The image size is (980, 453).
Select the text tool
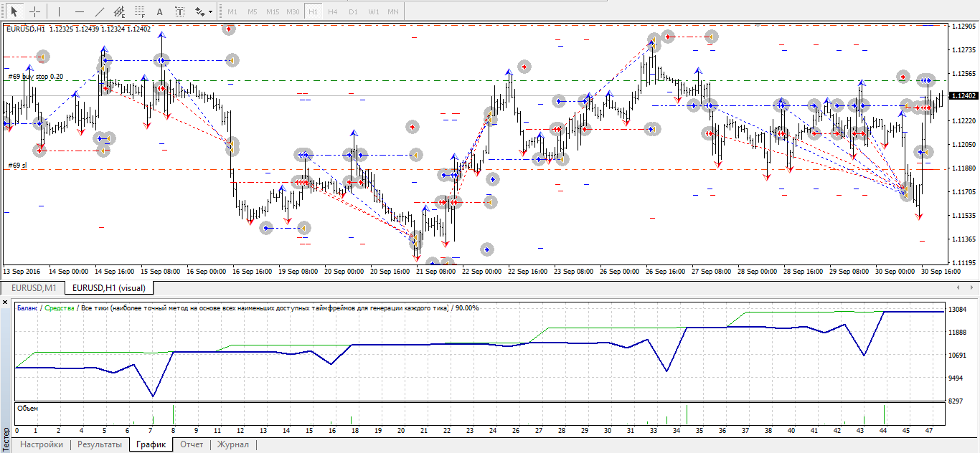159,11
